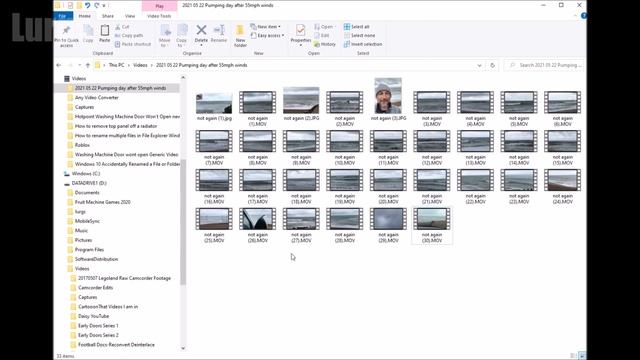Expand address bar history dropdown

479,65
